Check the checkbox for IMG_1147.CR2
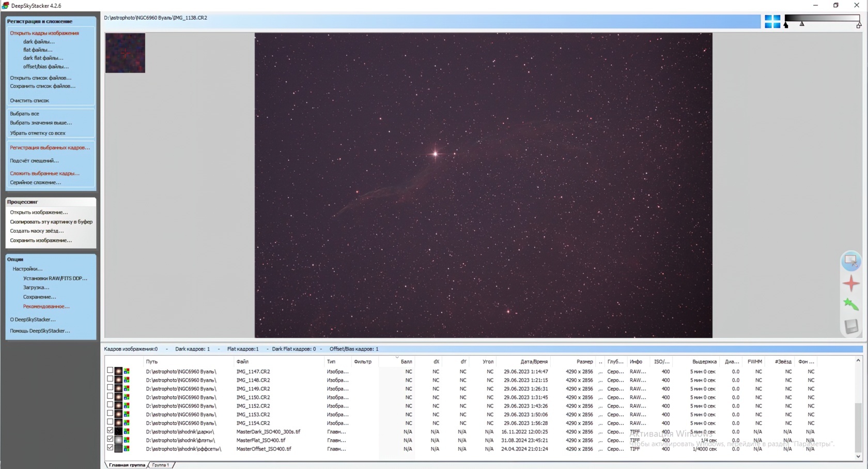Image resolution: width=868 pixels, height=469 pixels. (110, 371)
